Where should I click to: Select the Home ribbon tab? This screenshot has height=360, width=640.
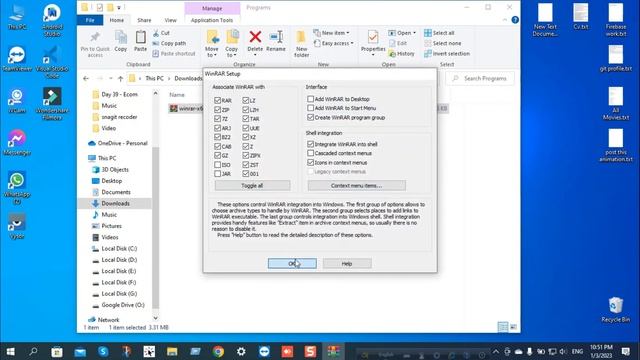[116, 20]
